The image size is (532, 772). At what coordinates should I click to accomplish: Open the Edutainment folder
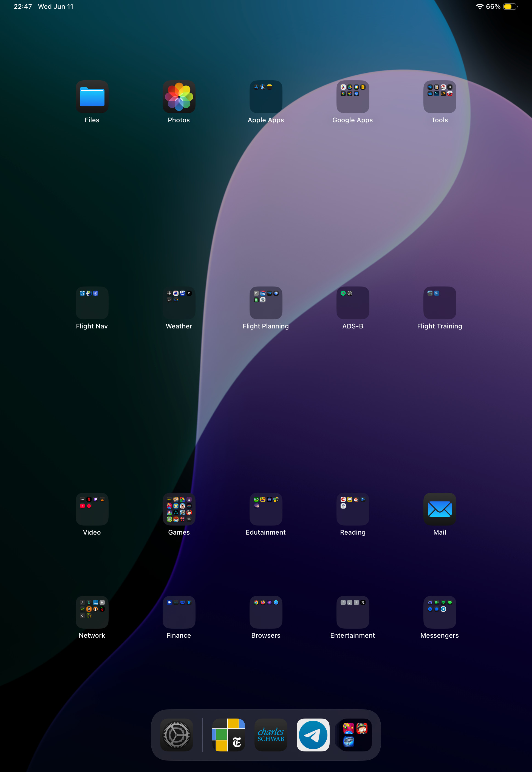(266, 509)
